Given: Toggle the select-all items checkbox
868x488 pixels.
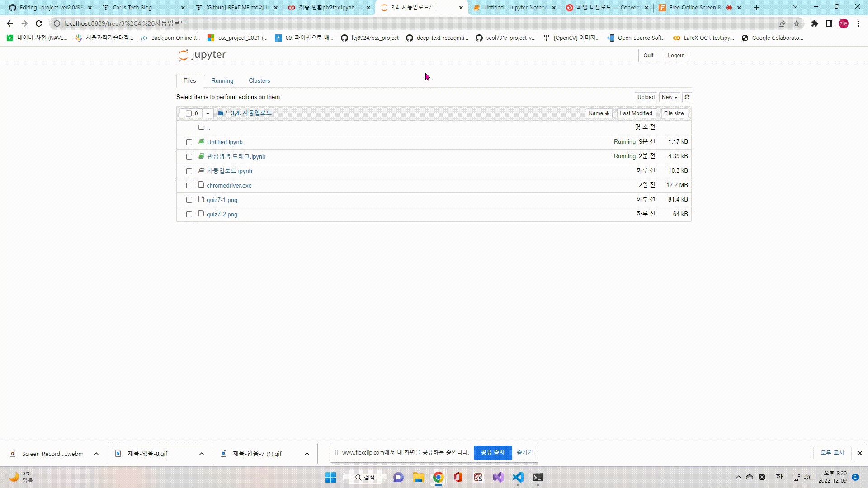Looking at the screenshot, I should coord(189,113).
